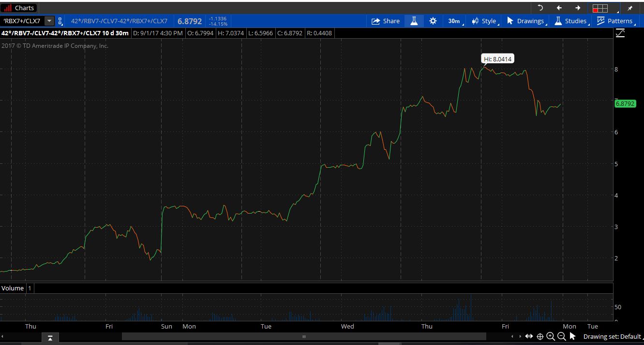Click the horizontal time scrollbar handle
Screen dimensions: 644x345
click(x=304, y=336)
